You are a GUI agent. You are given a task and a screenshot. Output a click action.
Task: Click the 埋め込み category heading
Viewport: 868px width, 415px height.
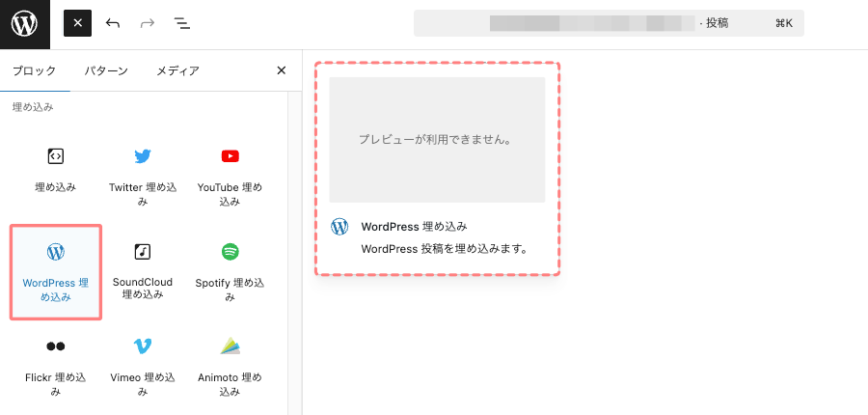pyautogui.click(x=33, y=107)
